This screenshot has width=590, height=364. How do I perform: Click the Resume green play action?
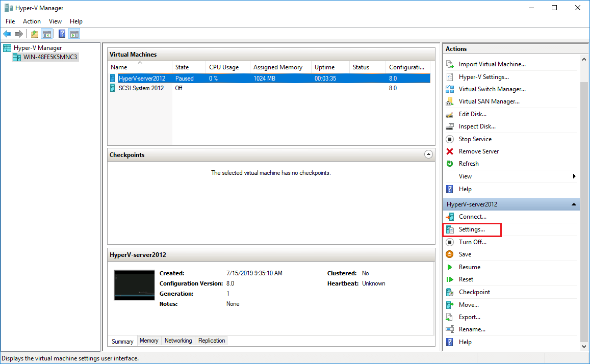pos(469,267)
